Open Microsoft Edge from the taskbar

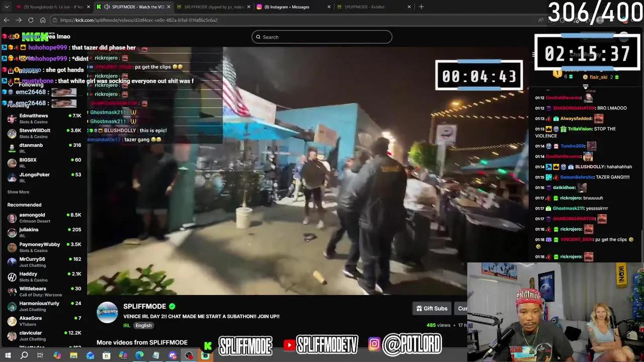click(139, 355)
